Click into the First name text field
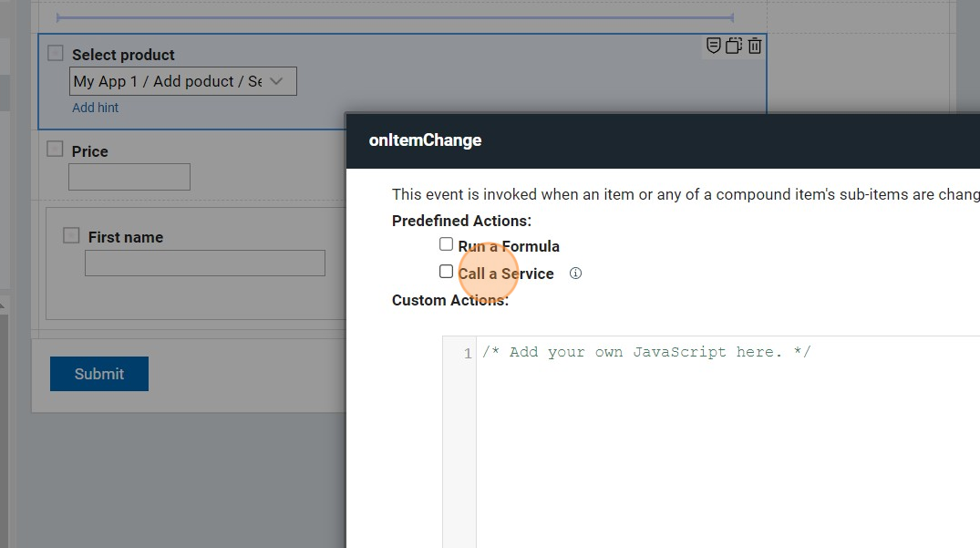This screenshot has width=980, height=548. (x=205, y=264)
